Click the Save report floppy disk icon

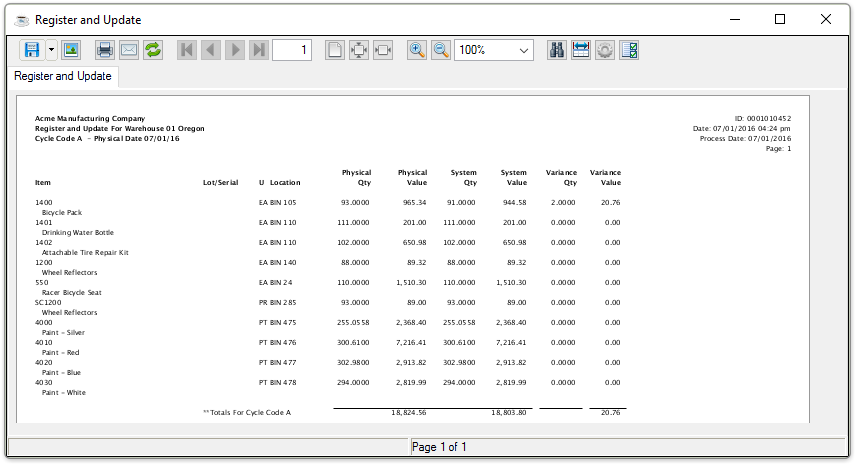[32, 50]
